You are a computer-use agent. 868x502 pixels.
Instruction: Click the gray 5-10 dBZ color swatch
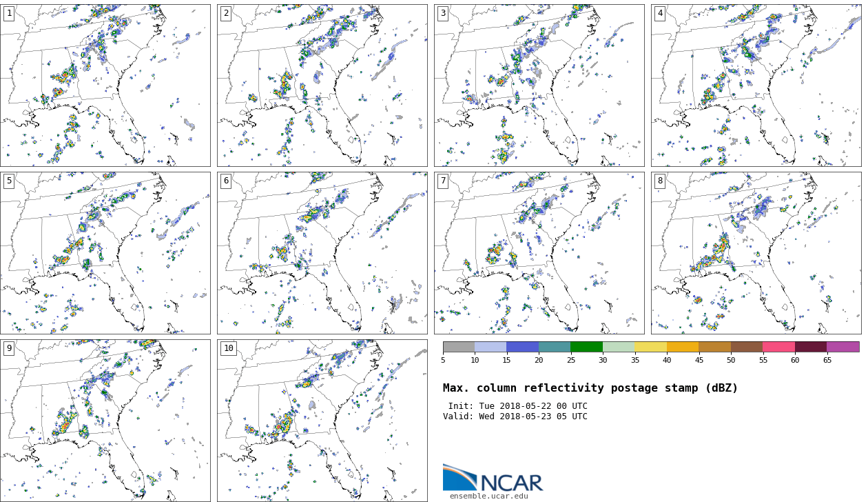(459, 347)
